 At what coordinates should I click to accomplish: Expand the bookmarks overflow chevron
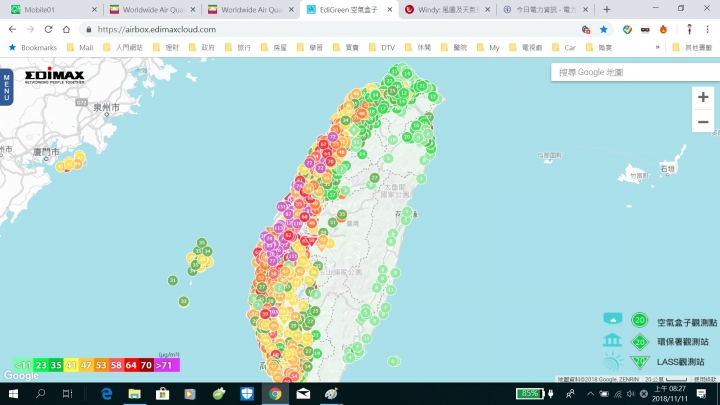[x=658, y=47]
